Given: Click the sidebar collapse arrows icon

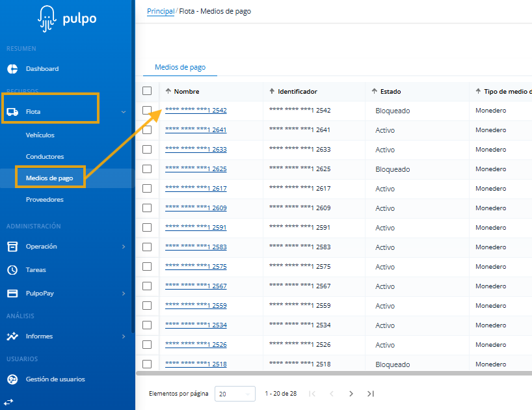Looking at the screenshot, I should point(9,402).
